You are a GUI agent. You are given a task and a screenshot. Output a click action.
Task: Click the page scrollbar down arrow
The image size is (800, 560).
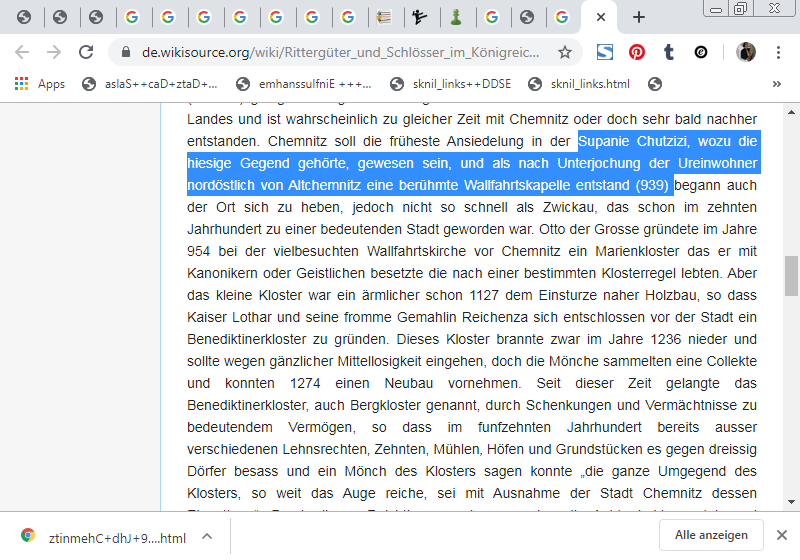(x=791, y=502)
